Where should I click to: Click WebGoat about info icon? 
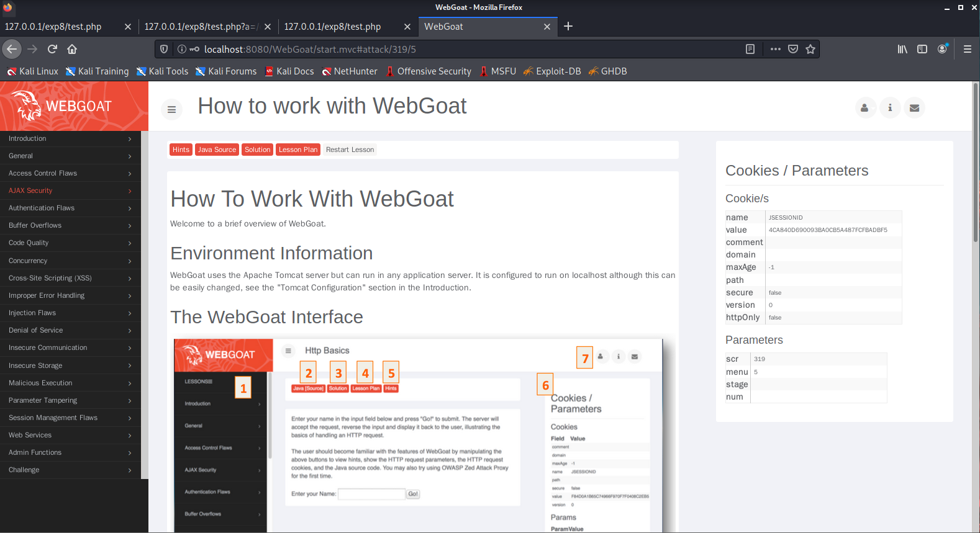click(x=890, y=107)
